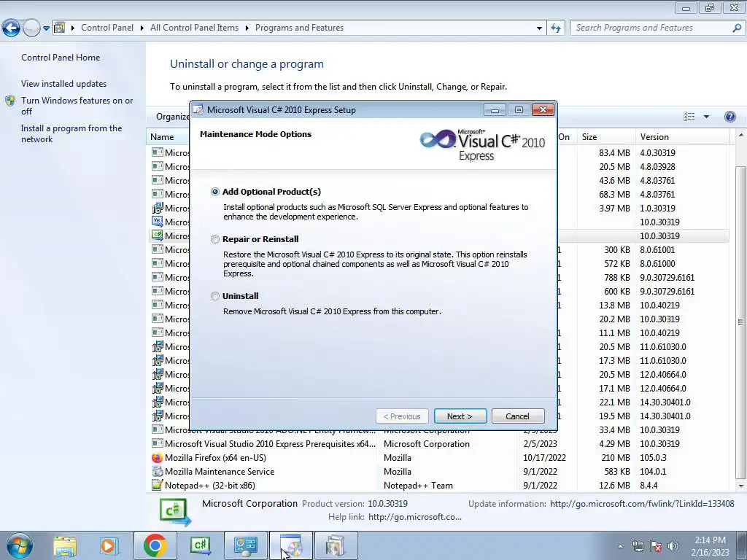Click the volume speaker icon
This screenshot has width=747, height=560.
coord(673,546)
